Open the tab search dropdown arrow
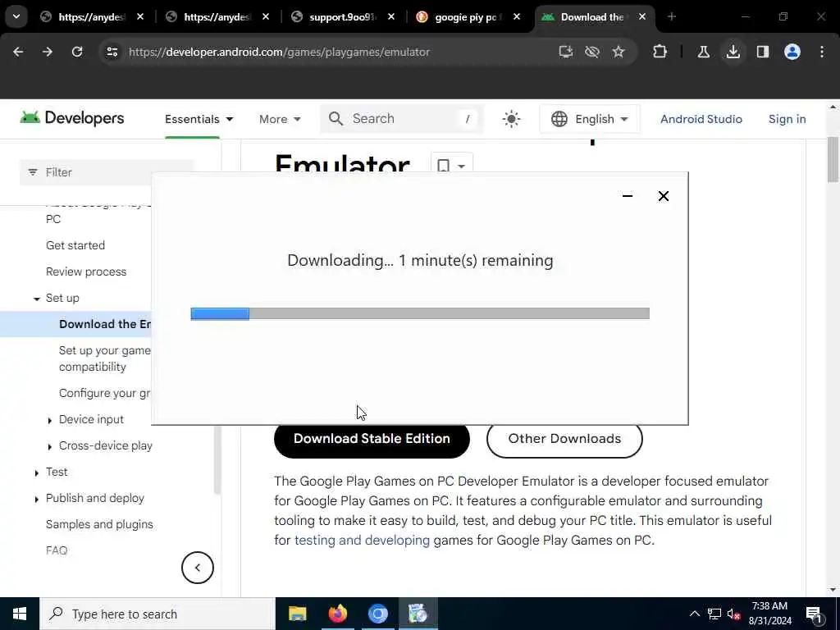The height and width of the screenshot is (630, 840). [x=16, y=17]
